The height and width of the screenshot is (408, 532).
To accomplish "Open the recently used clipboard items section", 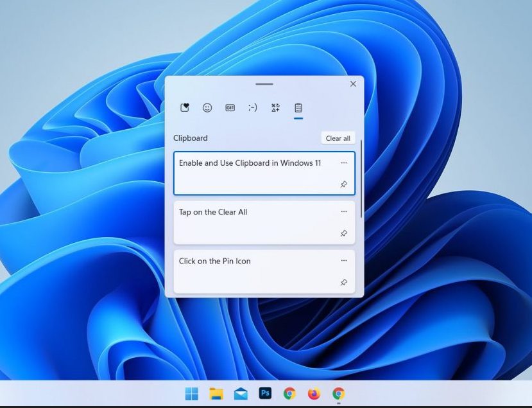I will pos(185,107).
